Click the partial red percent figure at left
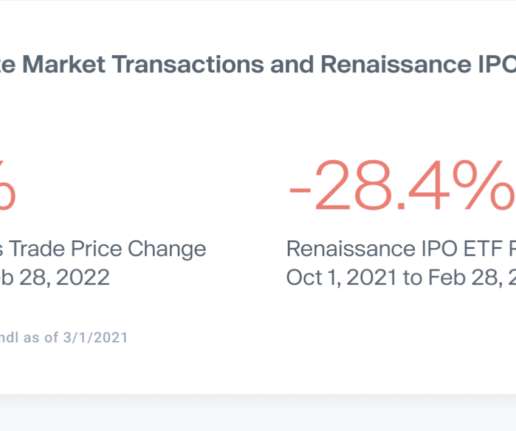This screenshot has width=516, height=431. pyautogui.click(x=7, y=185)
